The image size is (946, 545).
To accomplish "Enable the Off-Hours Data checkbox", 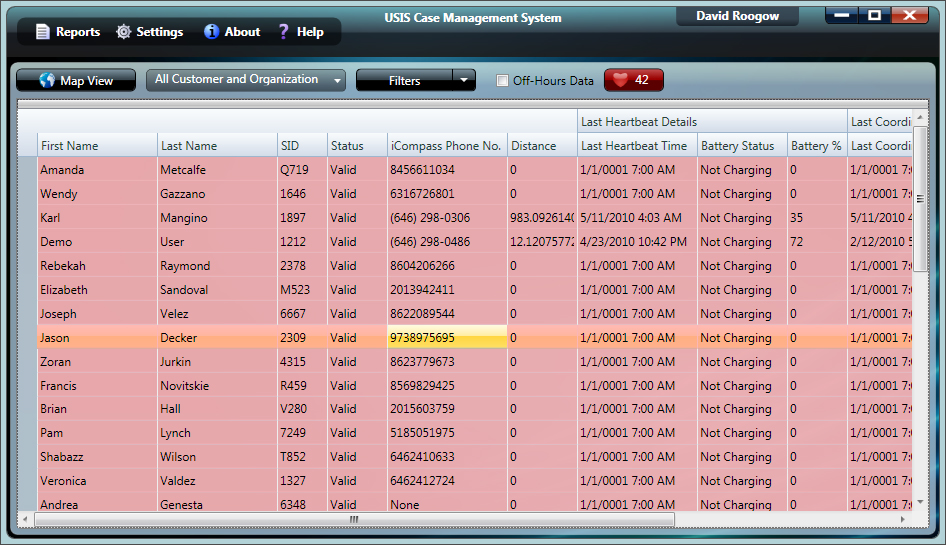I will [x=503, y=81].
